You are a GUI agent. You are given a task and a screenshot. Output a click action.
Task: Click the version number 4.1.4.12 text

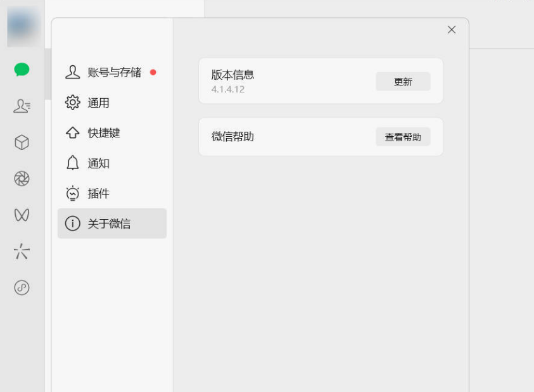[x=228, y=90]
